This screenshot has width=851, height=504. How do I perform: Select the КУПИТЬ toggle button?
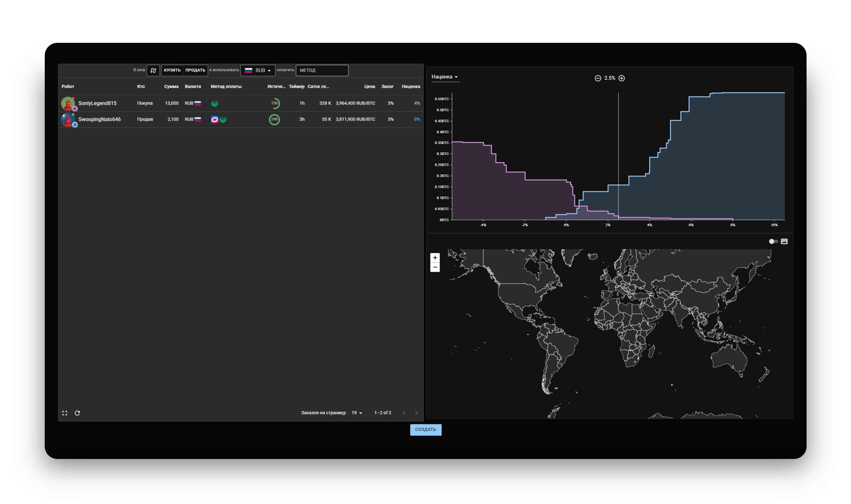point(172,70)
